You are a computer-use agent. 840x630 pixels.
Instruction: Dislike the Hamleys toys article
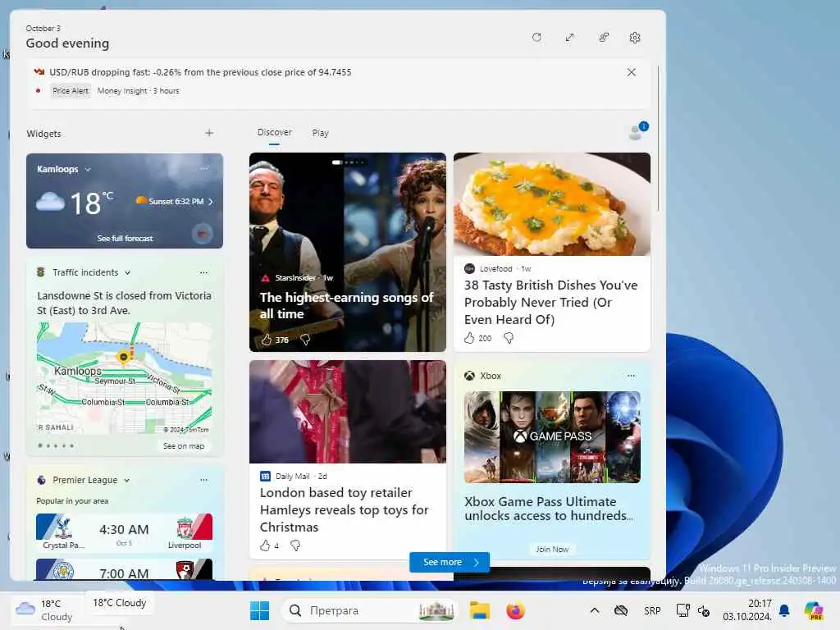(x=295, y=546)
